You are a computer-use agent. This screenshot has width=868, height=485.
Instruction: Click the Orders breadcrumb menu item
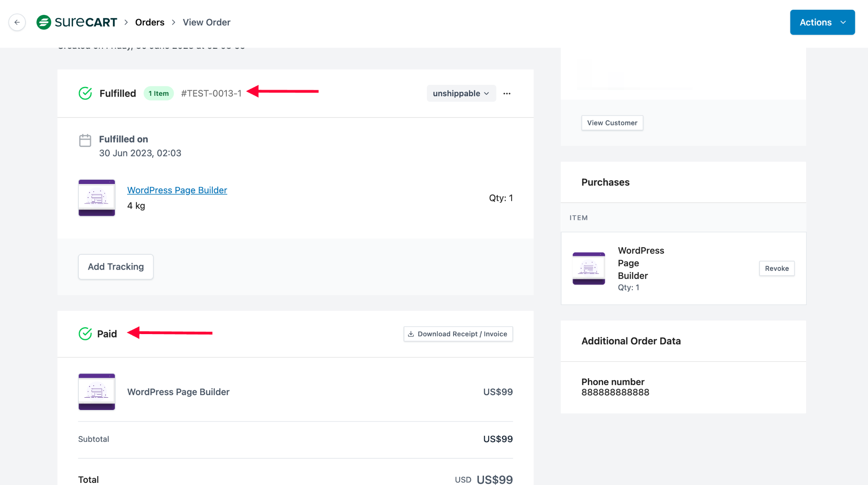tap(150, 22)
